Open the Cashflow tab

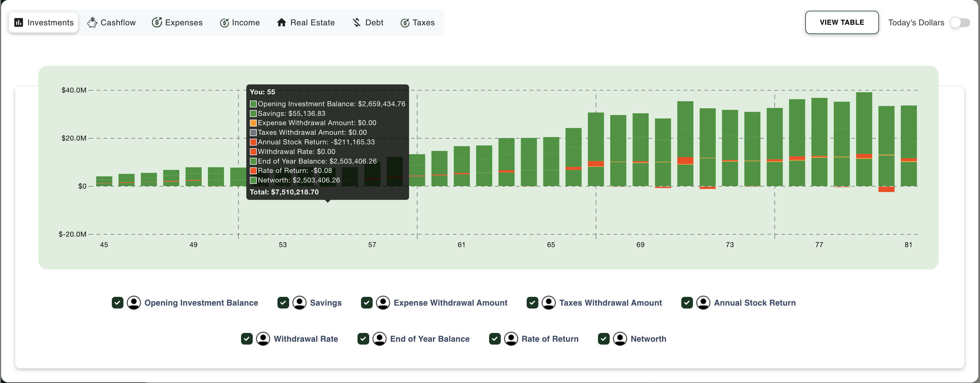coord(112,22)
